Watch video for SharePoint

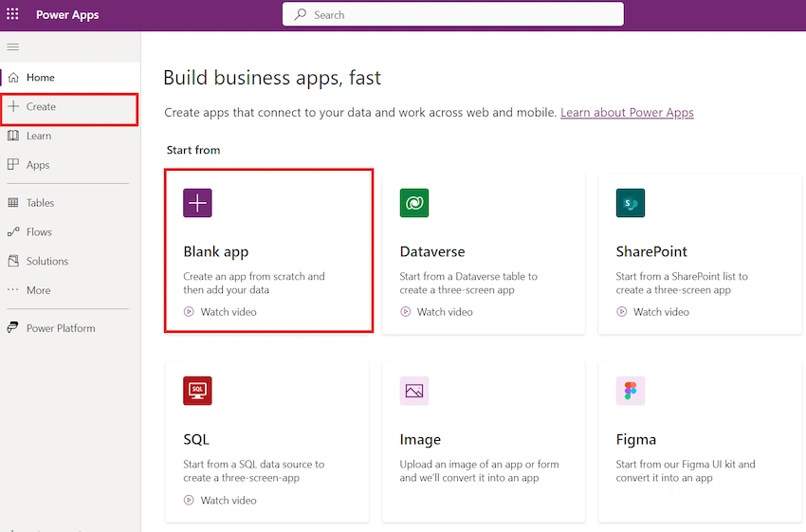point(661,311)
